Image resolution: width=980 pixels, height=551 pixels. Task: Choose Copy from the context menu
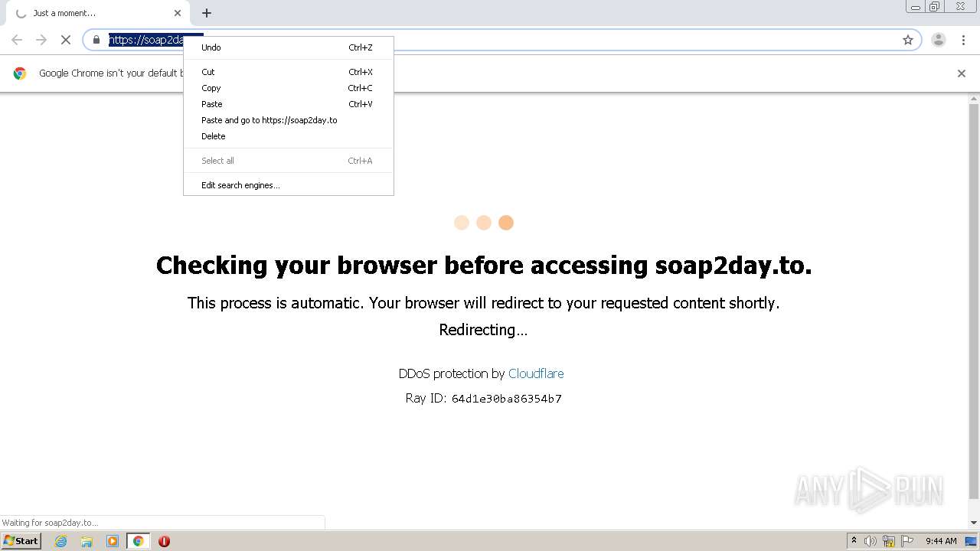[x=289, y=88]
